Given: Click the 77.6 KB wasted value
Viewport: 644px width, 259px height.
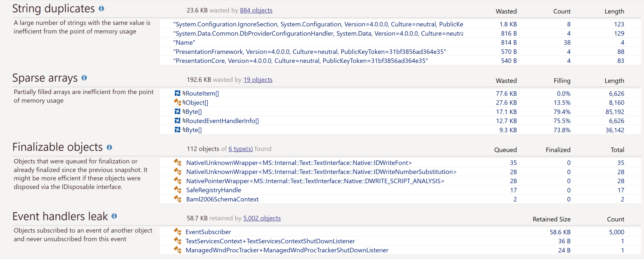Looking at the screenshot, I should tap(506, 93).
